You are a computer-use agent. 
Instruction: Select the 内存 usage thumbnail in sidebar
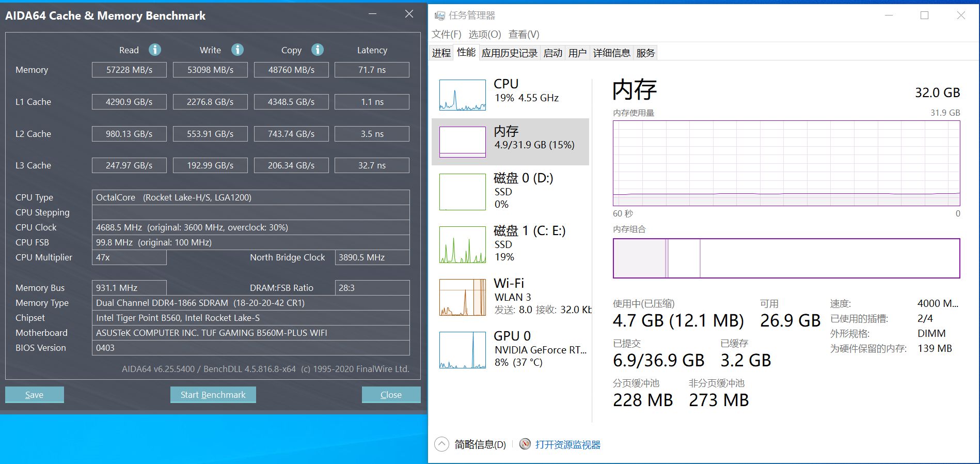point(463,142)
